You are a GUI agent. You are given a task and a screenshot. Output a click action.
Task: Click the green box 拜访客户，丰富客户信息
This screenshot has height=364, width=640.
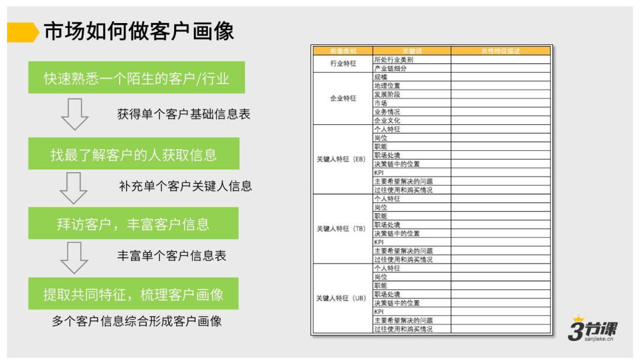pos(133,224)
